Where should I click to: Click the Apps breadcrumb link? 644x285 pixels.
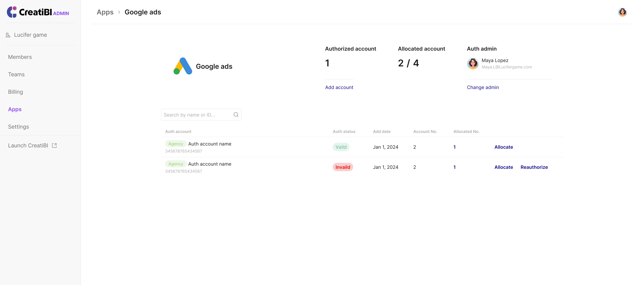[x=105, y=12]
